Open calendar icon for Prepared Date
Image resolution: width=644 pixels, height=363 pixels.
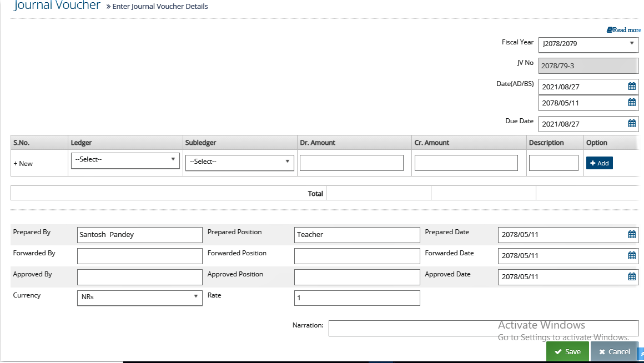click(632, 234)
